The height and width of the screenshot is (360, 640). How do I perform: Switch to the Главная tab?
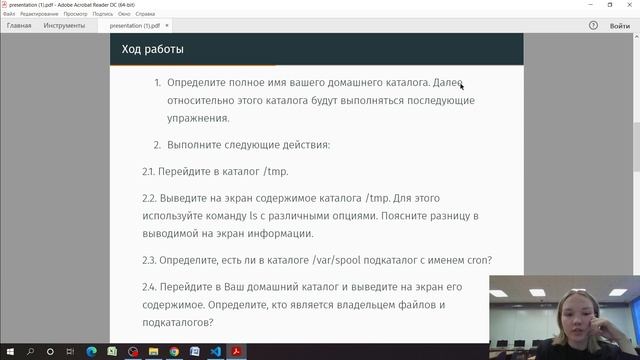click(19, 25)
